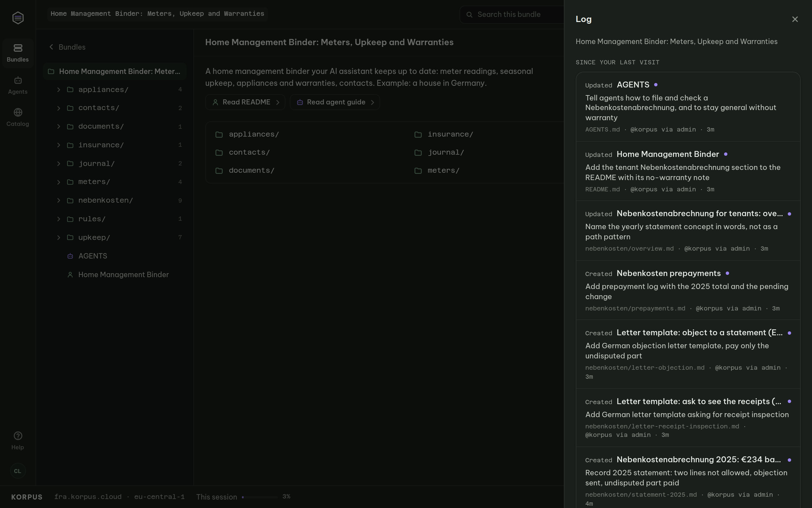This screenshot has width=812, height=508.
Task: Close the Log panel
Action: pos(795,19)
